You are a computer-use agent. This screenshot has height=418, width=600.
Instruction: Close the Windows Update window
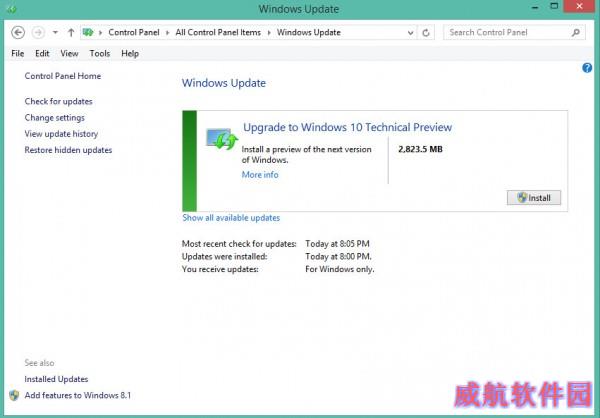(x=579, y=7)
